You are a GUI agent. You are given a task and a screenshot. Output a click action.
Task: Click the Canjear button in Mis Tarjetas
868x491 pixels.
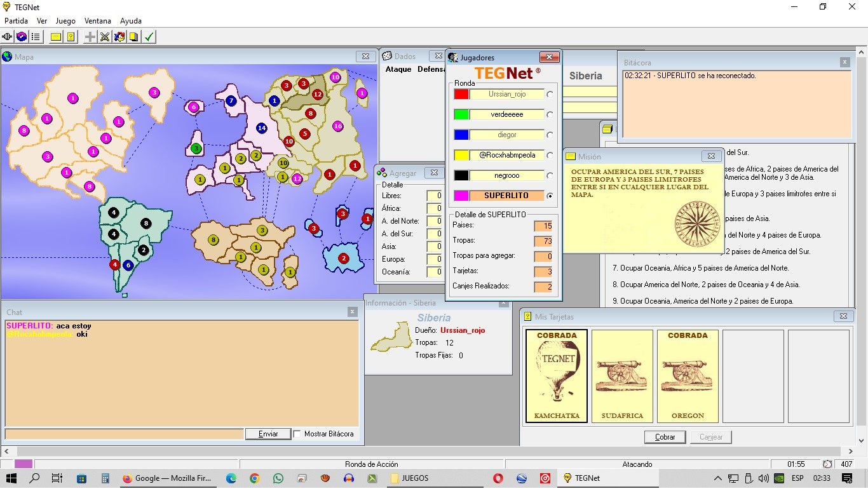[711, 437]
